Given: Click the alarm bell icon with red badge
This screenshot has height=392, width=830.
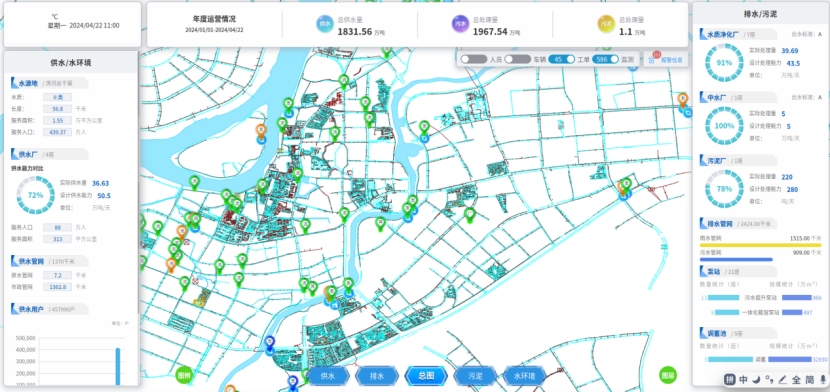Looking at the screenshot, I should (x=652, y=59).
